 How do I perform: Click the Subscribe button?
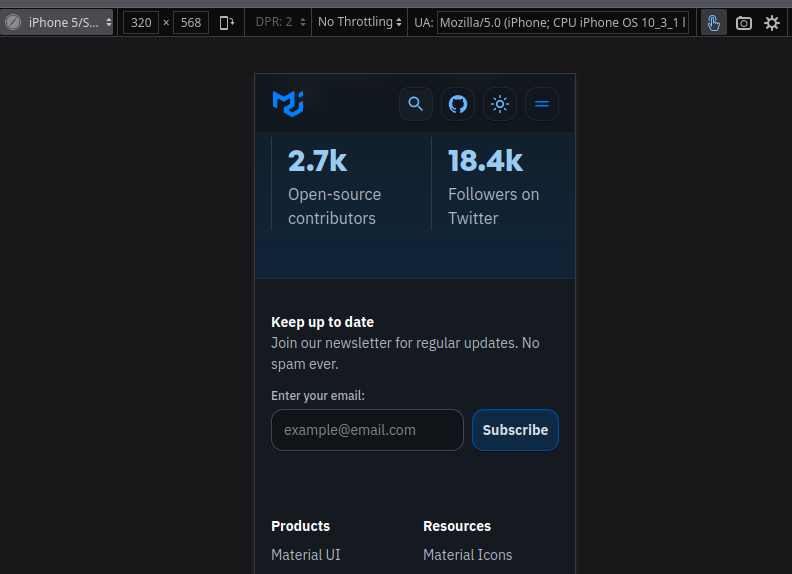point(515,430)
